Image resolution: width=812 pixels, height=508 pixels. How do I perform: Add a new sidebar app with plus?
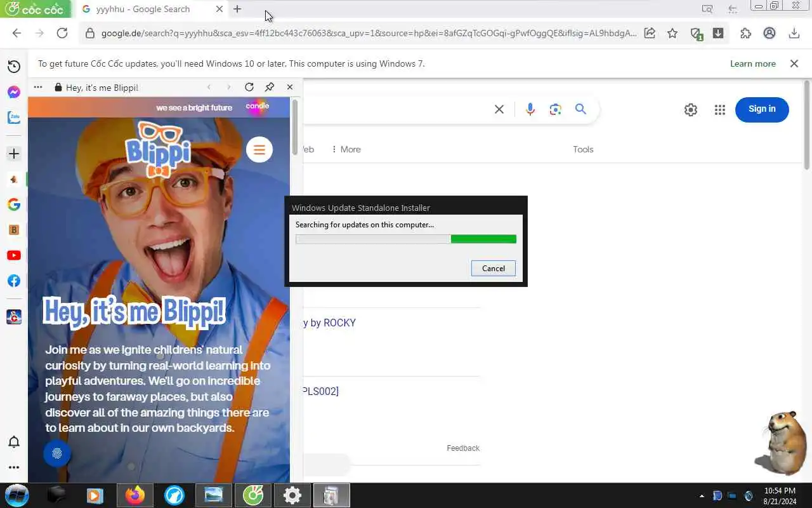[x=14, y=154]
